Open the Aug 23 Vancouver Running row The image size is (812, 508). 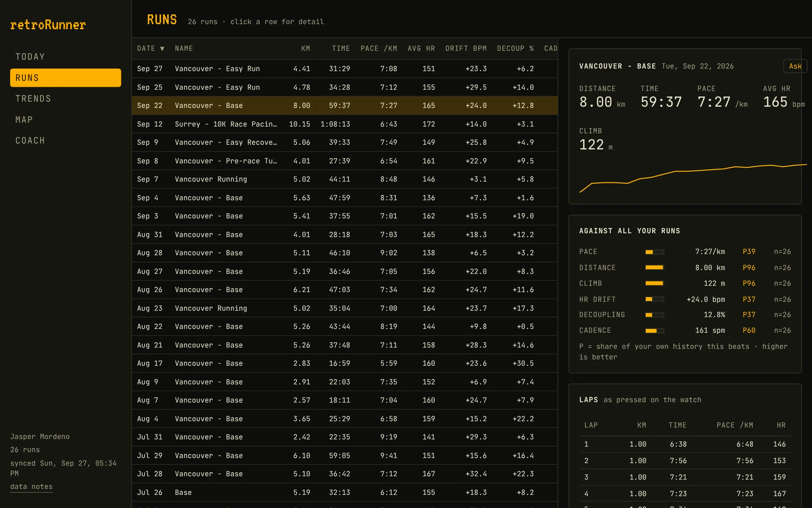345,308
